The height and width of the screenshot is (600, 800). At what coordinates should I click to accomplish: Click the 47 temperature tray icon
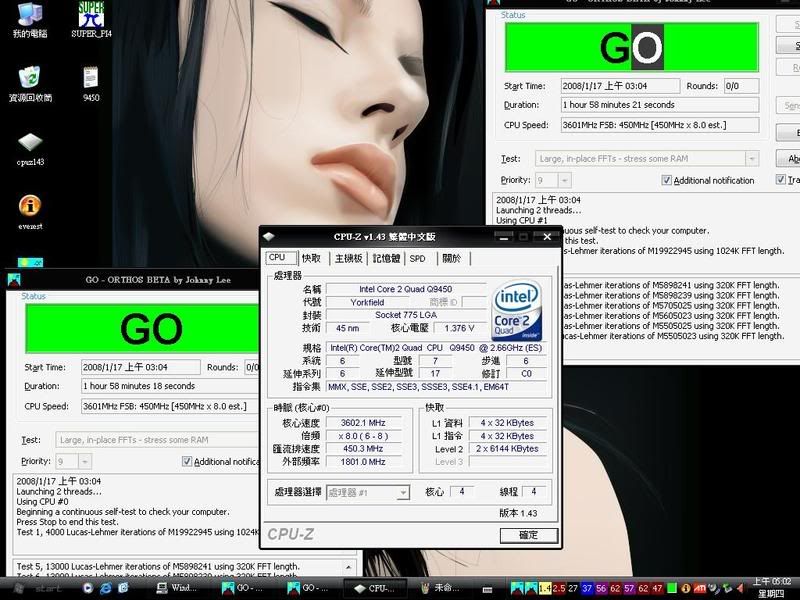coord(658,588)
